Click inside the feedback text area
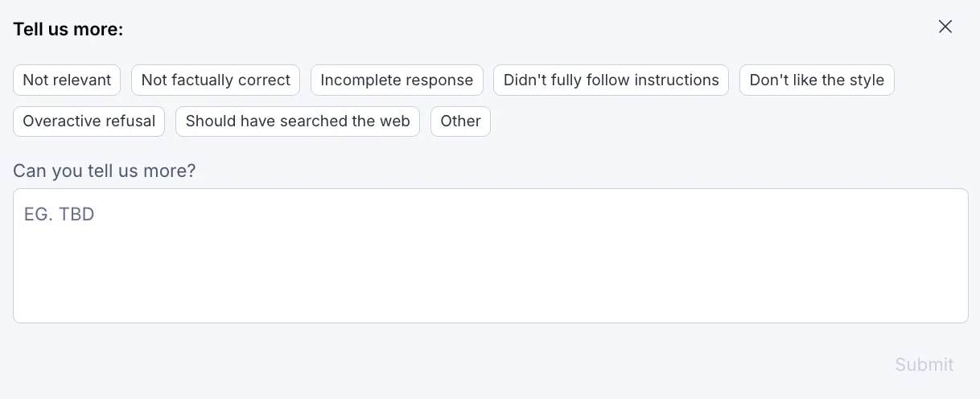The image size is (980, 399). coord(491,256)
